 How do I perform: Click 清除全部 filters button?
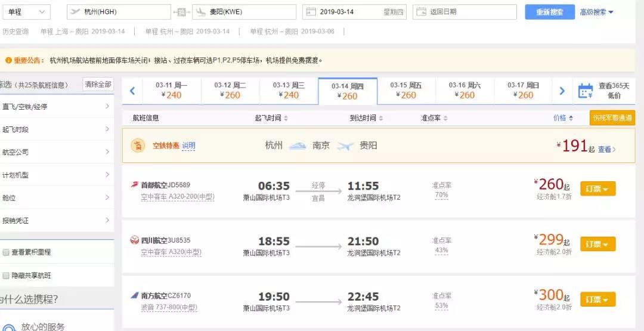[98, 85]
